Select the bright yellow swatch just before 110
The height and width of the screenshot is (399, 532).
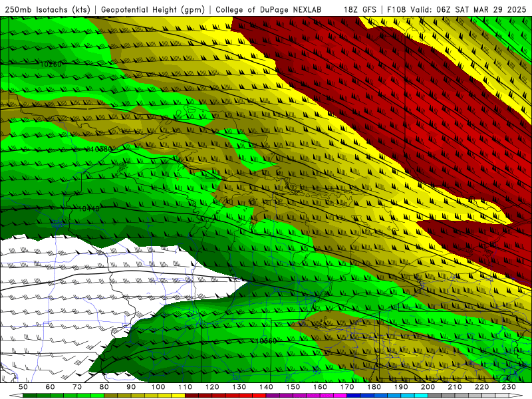coord(178,396)
